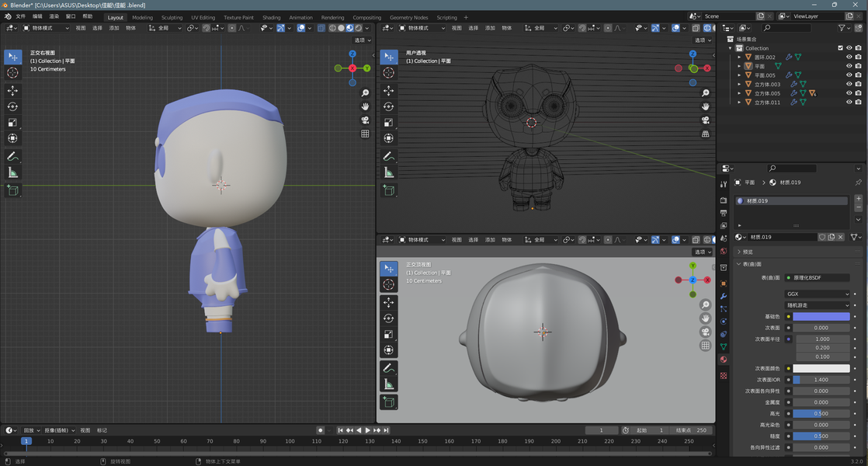Click the fake user shield for 材质.019
This screenshot has height=466, width=868.
tap(822, 237)
